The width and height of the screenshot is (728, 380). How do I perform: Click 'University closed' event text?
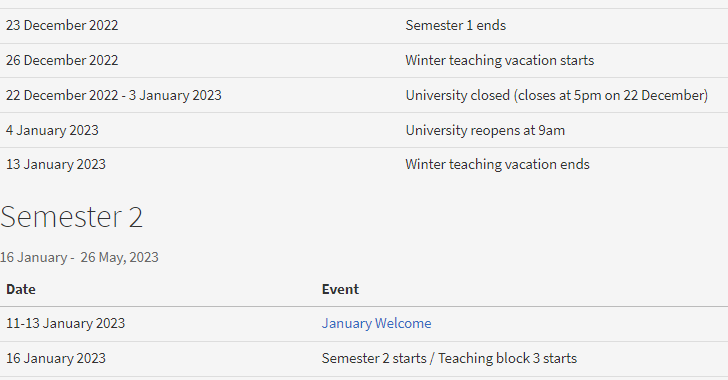point(457,95)
